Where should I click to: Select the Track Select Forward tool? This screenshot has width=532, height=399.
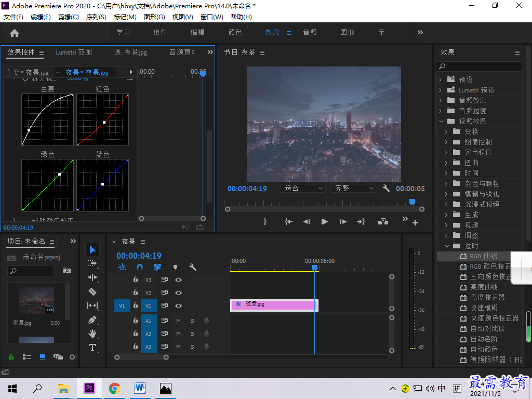click(x=92, y=263)
